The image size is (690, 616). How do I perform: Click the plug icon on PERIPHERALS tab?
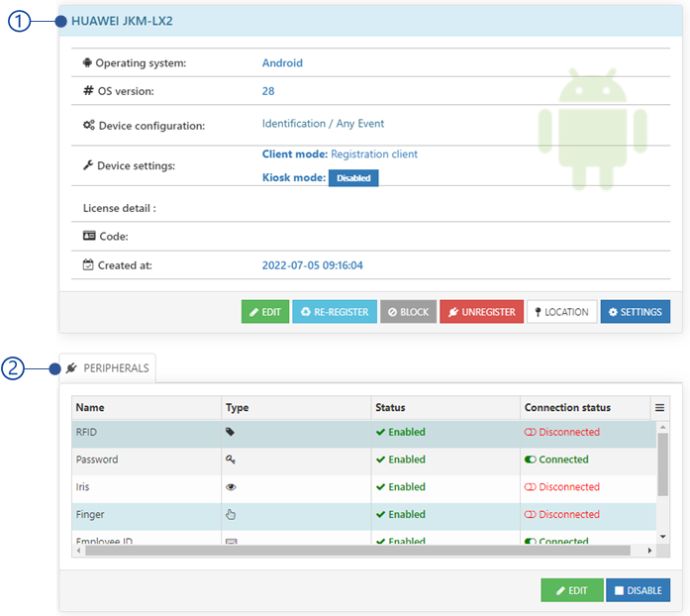(x=71, y=367)
